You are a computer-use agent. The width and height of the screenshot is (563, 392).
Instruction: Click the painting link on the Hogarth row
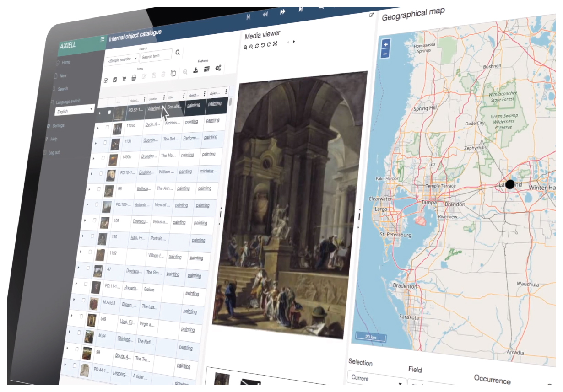point(192,294)
